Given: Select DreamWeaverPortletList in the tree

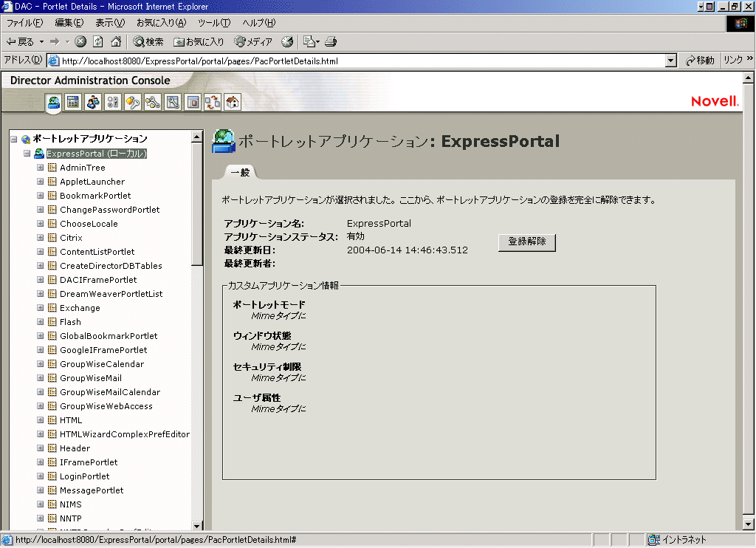Looking at the screenshot, I should (111, 294).
